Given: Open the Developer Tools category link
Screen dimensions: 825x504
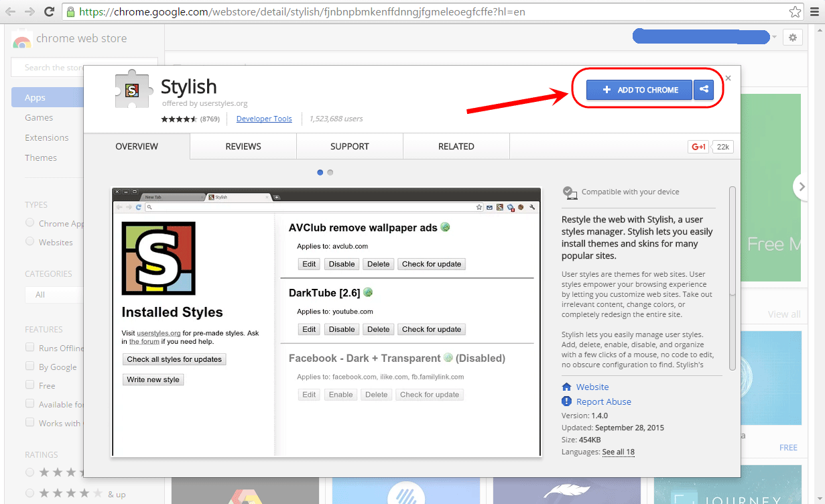Looking at the screenshot, I should click(264, 119).
